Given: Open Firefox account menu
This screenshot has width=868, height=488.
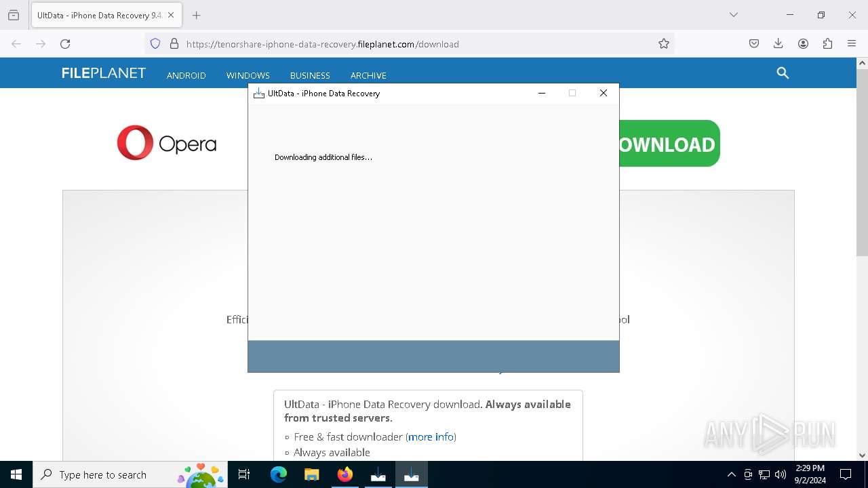Looking at the screenshot, I should click(803, 43).
